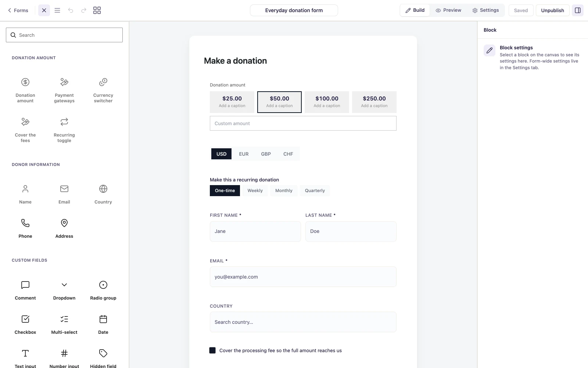Open the list view icon in toolbar
The width and height of the screenshot is (588, 368).
tap(57, 10)
